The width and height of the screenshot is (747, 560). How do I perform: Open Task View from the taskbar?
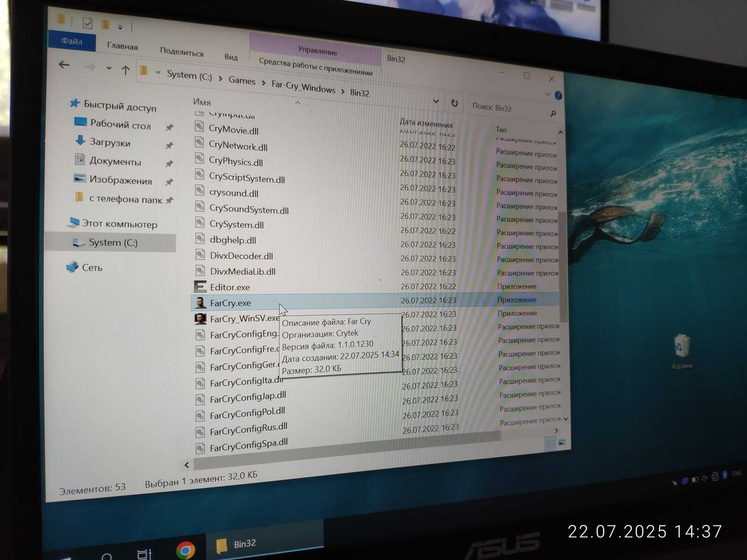[144, 554]
